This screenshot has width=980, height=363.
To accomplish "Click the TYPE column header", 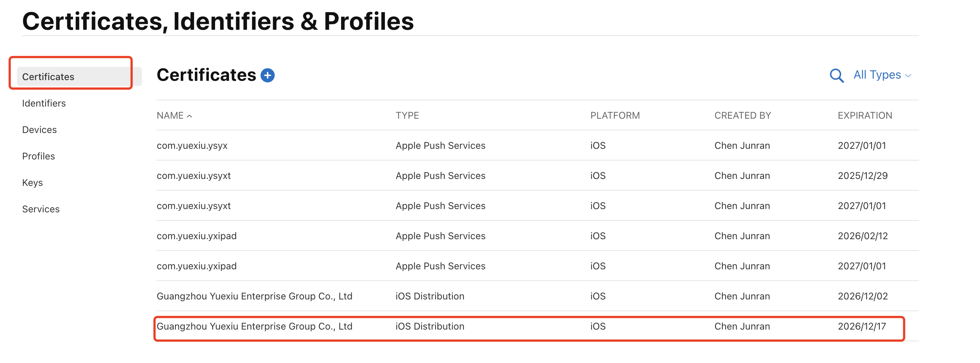I will point(407,116).
